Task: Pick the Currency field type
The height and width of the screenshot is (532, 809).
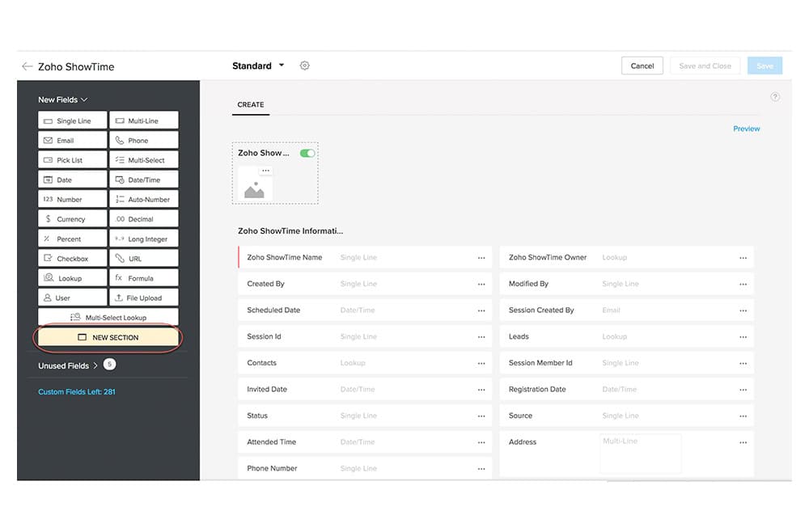Action: (72, 219)
